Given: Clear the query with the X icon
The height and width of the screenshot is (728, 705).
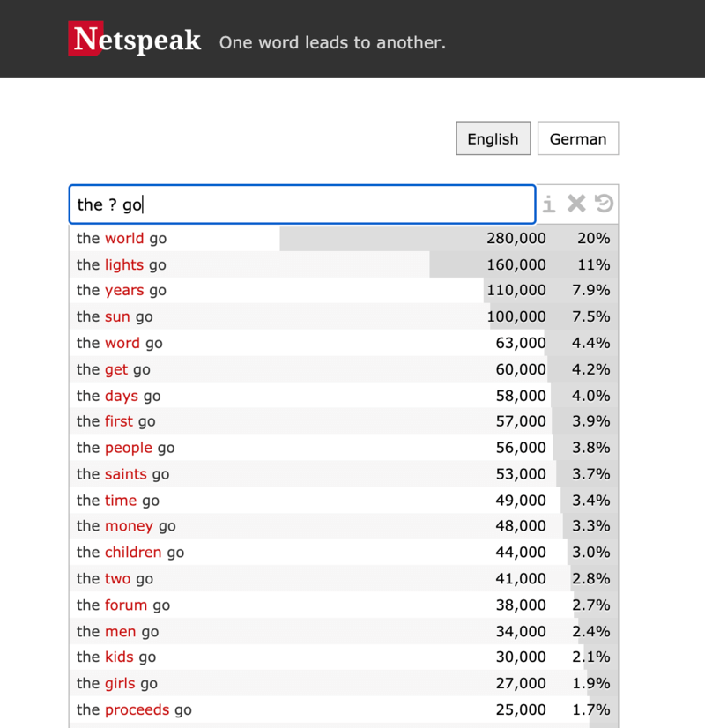Looking at the screenshot, I should [x=576, y=204].
